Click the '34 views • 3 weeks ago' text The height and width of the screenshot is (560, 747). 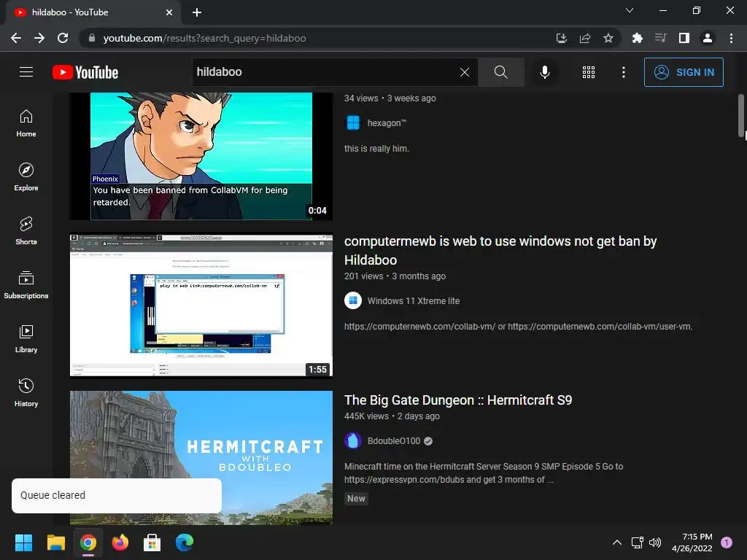pos(390,98)
